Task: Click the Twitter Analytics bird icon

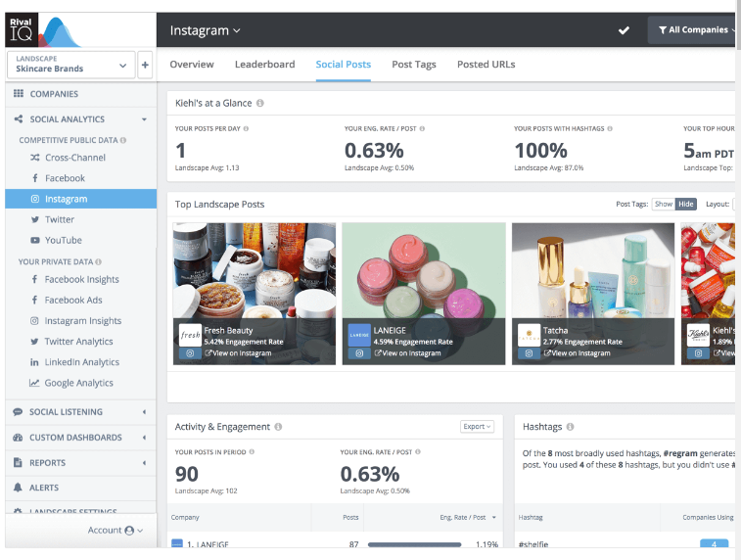Action: pyautogui.click(x=34, y=342)
